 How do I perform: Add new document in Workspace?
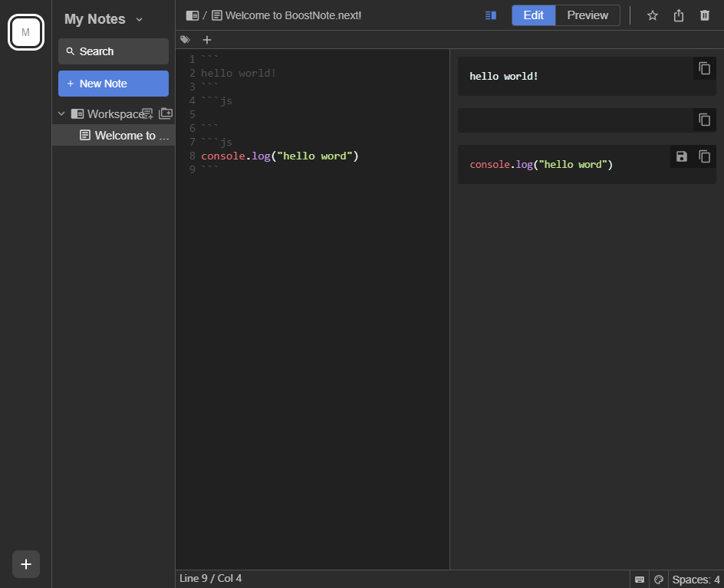pyautogui.click(x=147, y=113)
